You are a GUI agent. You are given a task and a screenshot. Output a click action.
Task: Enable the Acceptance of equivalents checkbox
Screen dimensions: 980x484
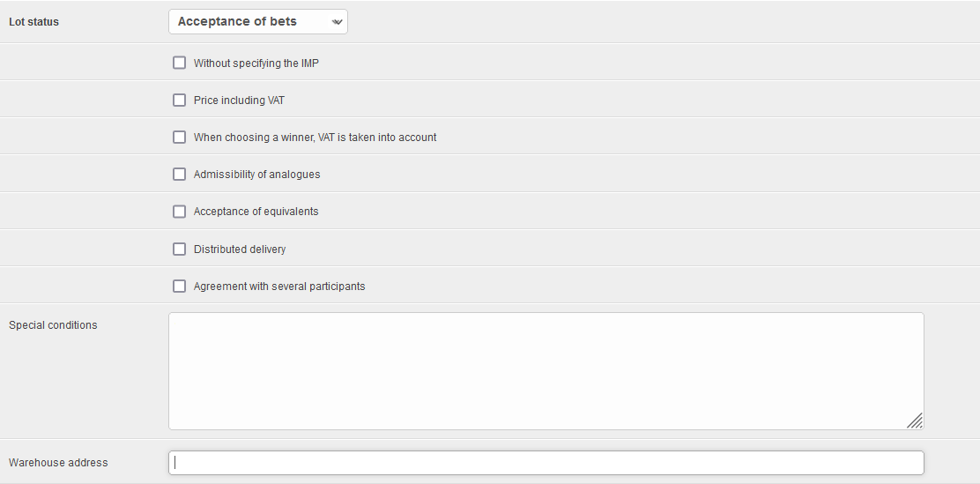click(x=180, y=212)
